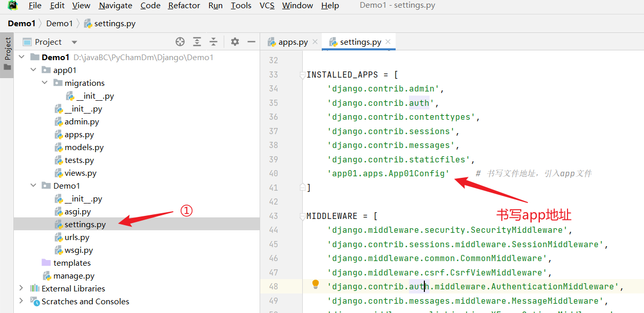The width and height of the screenshot is (644, 313).
Task: Select the templates folder
Action: click(66, 263)
